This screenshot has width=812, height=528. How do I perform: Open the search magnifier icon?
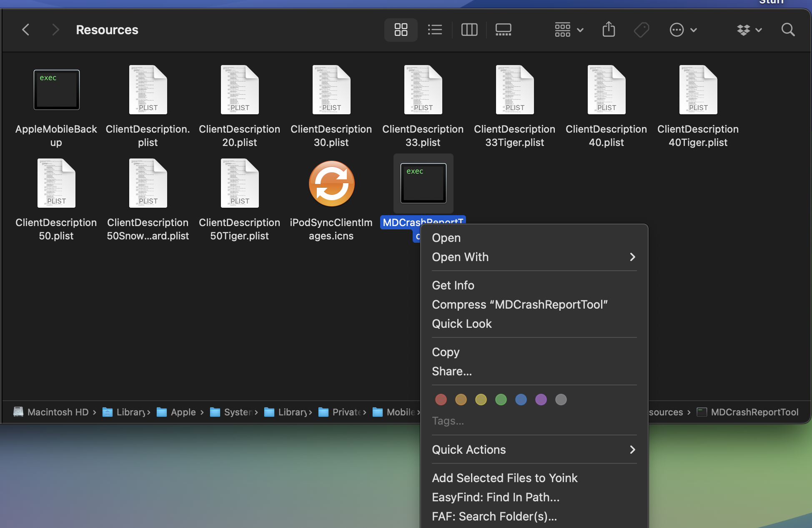click(788, 30)
